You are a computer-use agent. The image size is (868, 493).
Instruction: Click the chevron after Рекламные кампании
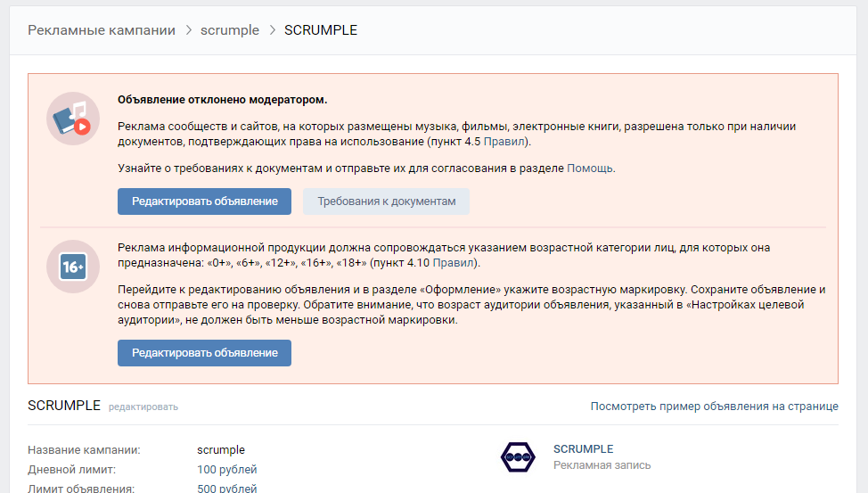(188, 30)
